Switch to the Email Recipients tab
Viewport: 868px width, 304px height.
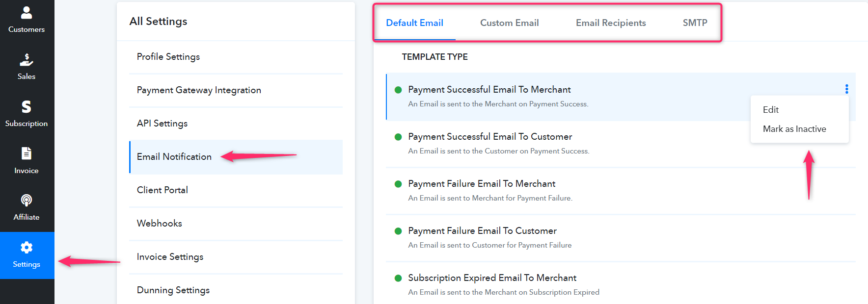[611, 23]
